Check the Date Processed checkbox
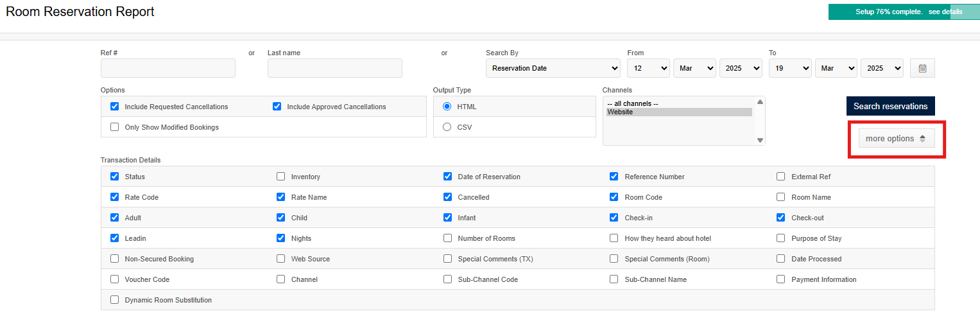Viewport: 980px width, 316px height. (781, 259)
